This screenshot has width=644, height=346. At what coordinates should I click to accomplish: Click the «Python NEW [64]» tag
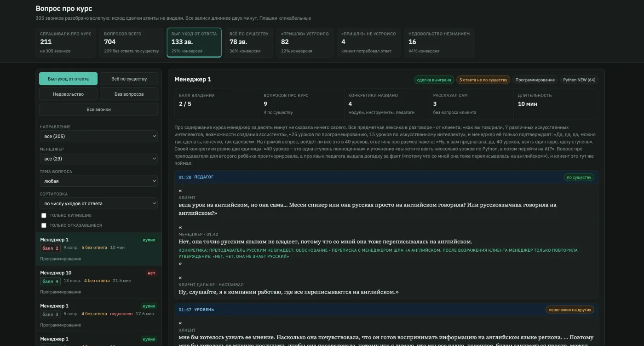[x=579, y=80]
